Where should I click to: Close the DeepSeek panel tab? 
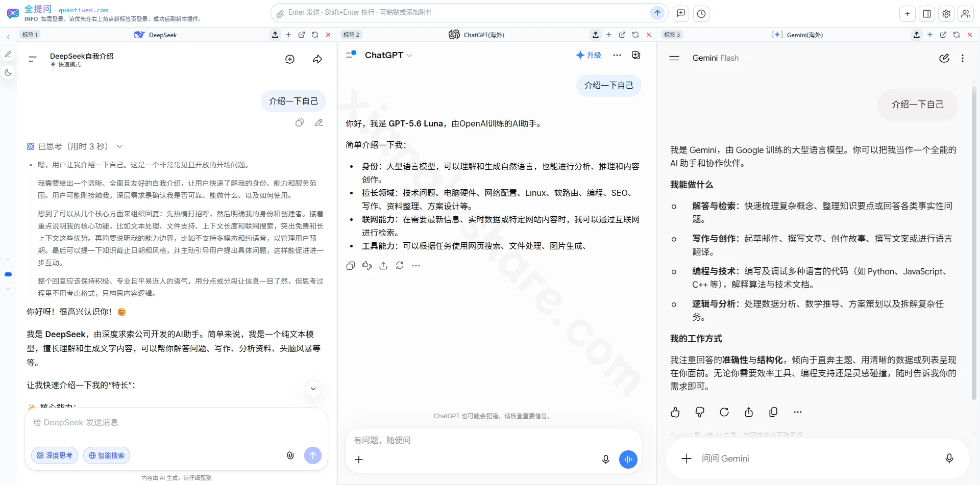[x=328, y=35]
